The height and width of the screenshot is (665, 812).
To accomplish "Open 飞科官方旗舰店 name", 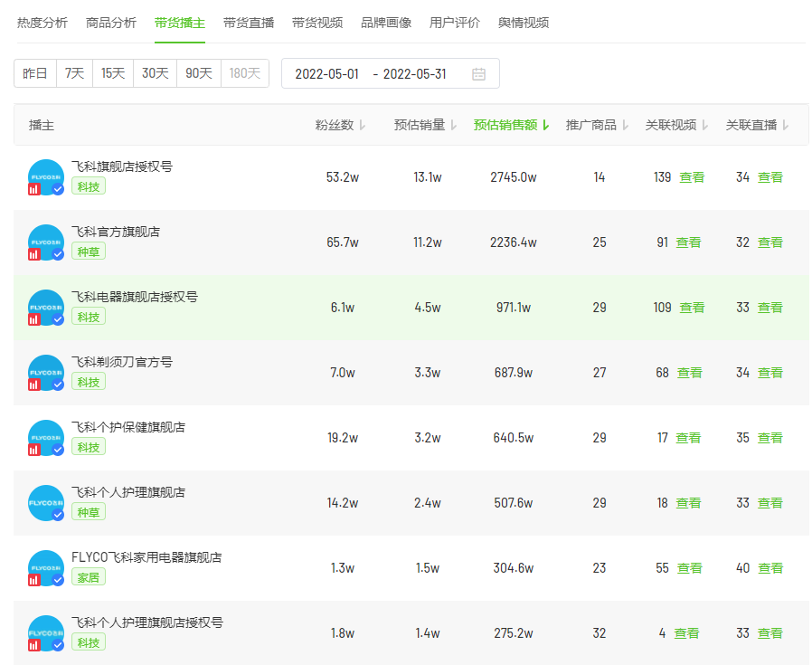I will point(116,232).
